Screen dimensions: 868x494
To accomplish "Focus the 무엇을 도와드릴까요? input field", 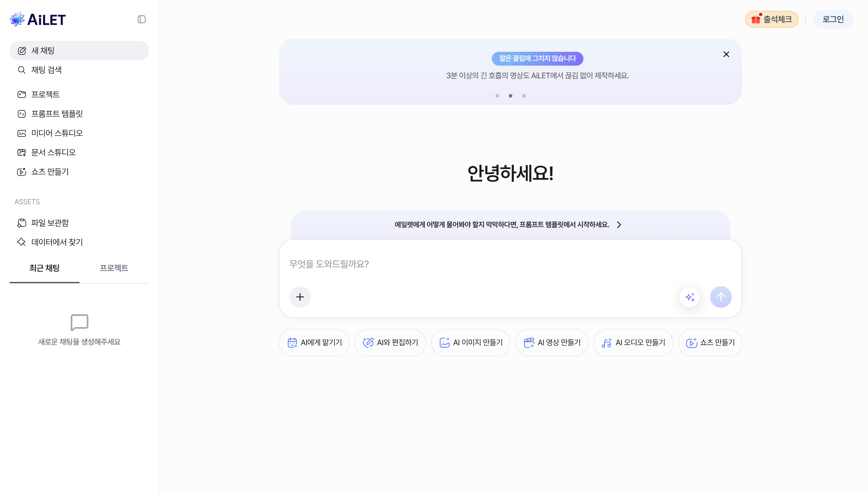I will click(510, 264).
